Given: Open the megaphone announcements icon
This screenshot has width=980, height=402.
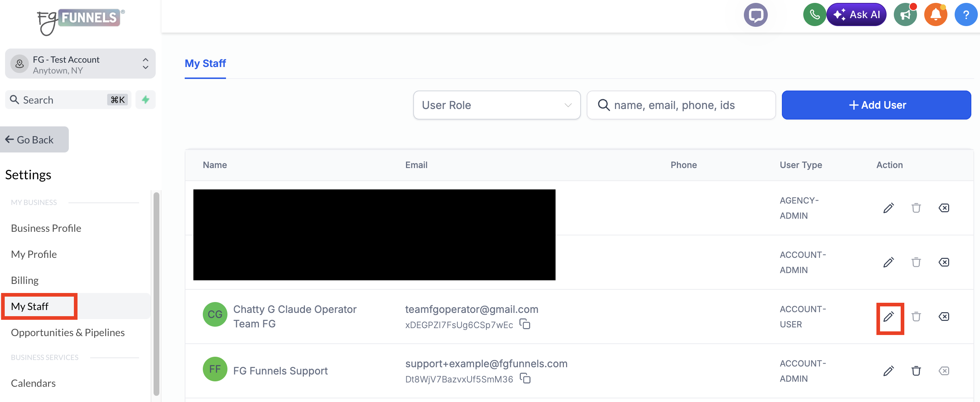Looking at the screenshot, I should coord(905,15).
